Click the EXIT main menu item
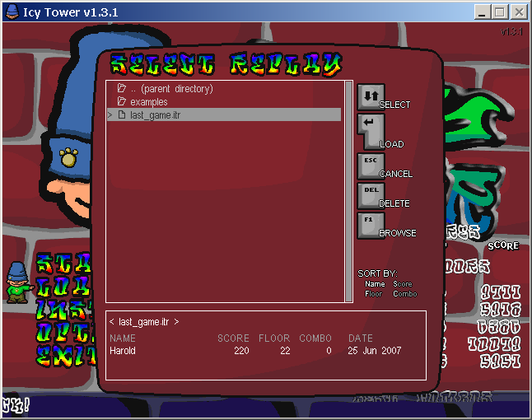 66,356
